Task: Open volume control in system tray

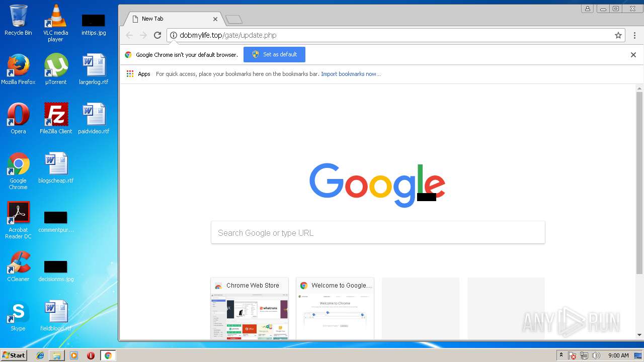Action: pyautogui.click(x=596, y=355)
